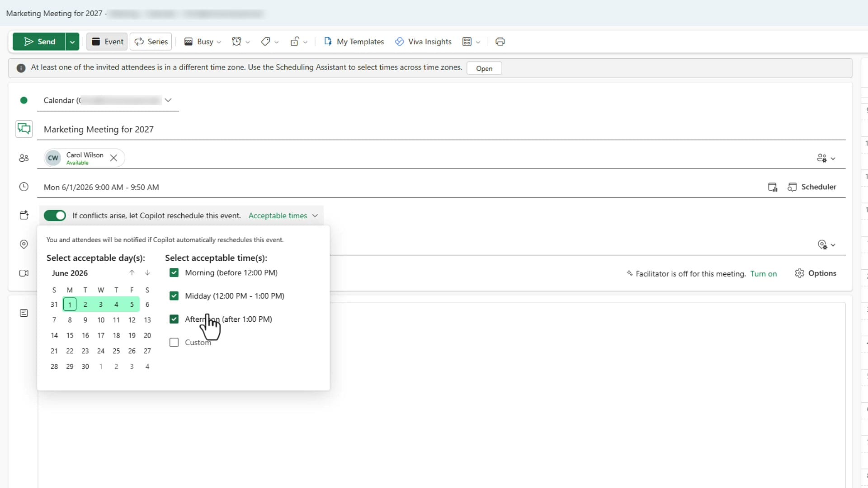Viewport: 868px width, 488px height.
Task: Go to the previous month in picker
Action: click(132, 273)
